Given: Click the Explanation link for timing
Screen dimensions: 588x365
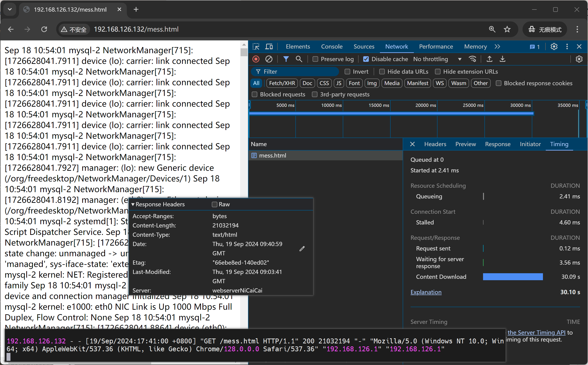Looking at the screenshot, I should (x=426, y=292).
